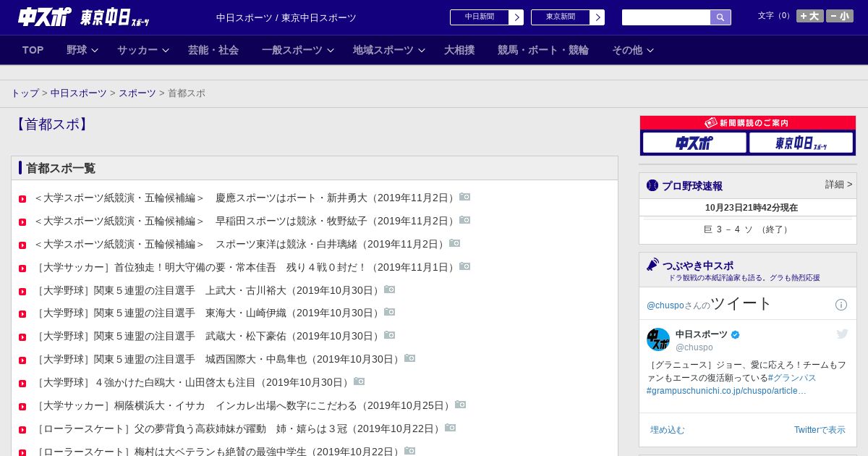Open the 東京新聞 link button
Image resolution: width=868 pixels, height=456 pixels.
[x=568, y=17]
